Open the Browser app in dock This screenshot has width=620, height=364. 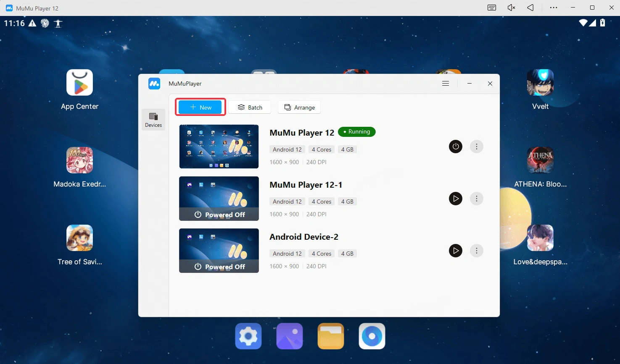tap(372, 336)
